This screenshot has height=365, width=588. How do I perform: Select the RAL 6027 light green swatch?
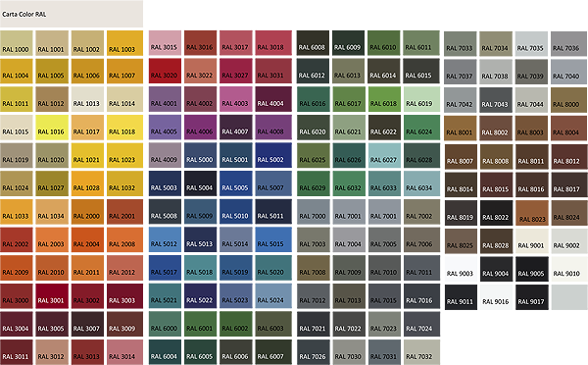(x=384, y=155)
